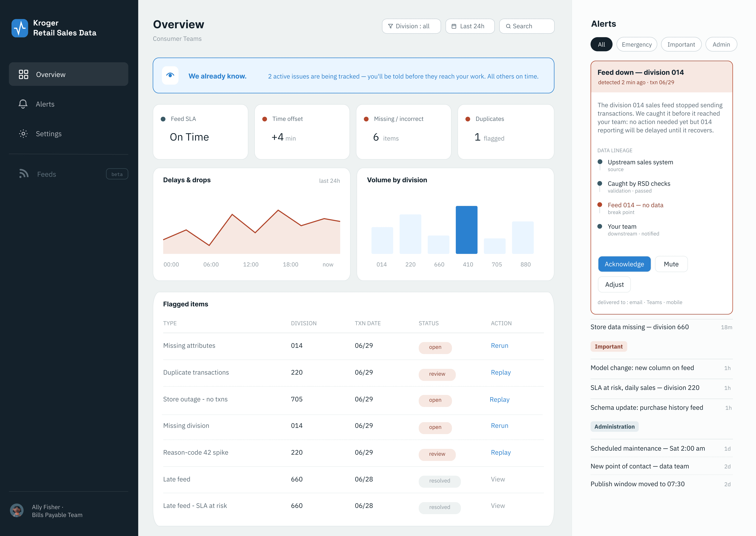The height and width of the screenshot is (536, 756).
Task: Click the Feeds RSS icon
Action: pyautogui.click(x=24, y=174)
